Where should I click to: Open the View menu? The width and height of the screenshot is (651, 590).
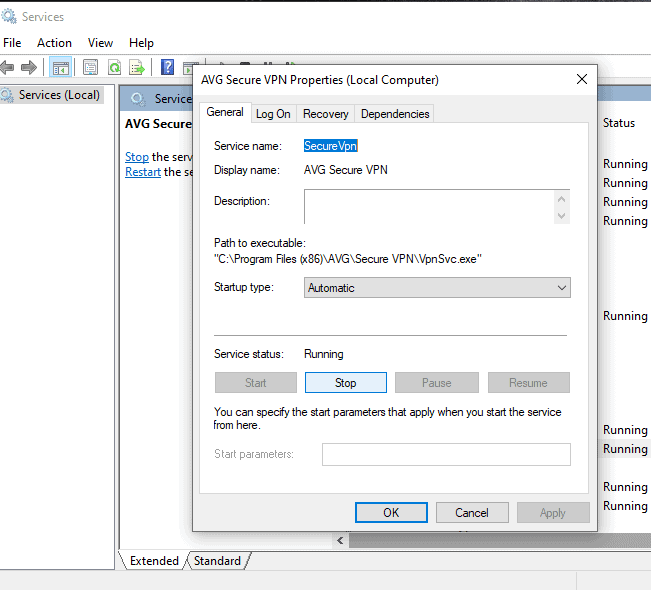point(100,43)
